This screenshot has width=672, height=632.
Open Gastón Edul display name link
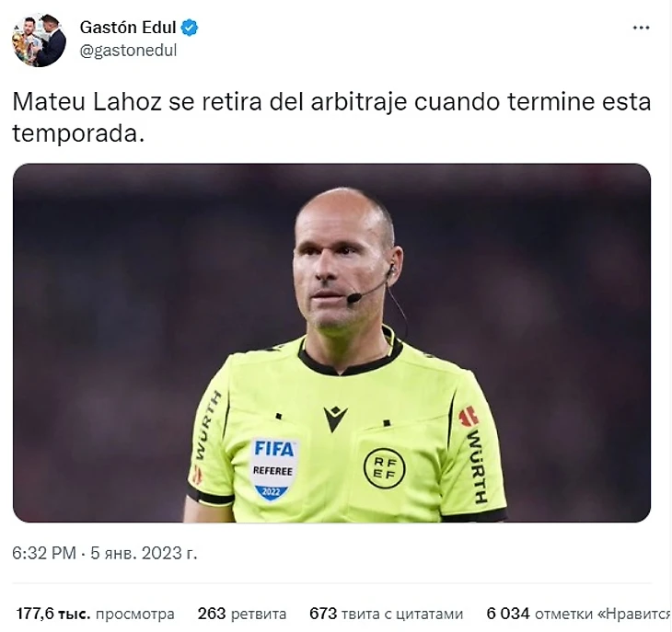[128, 28]
